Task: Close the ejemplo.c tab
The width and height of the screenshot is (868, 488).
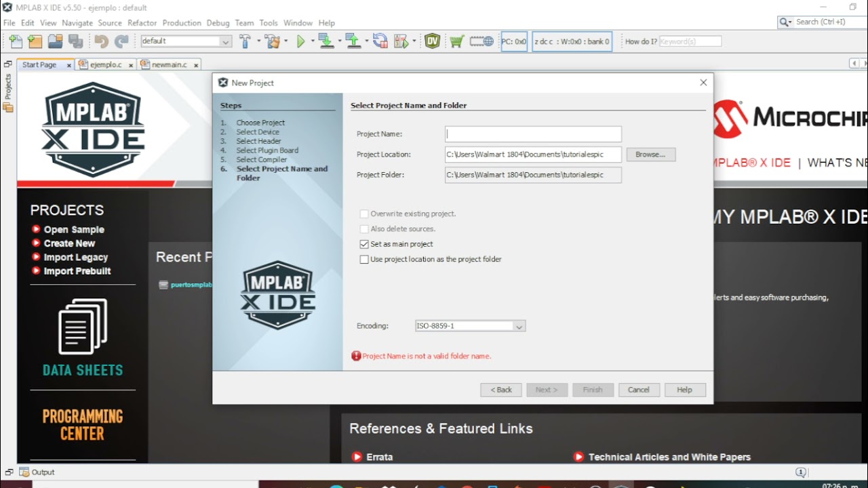Action: pos(131,65)
